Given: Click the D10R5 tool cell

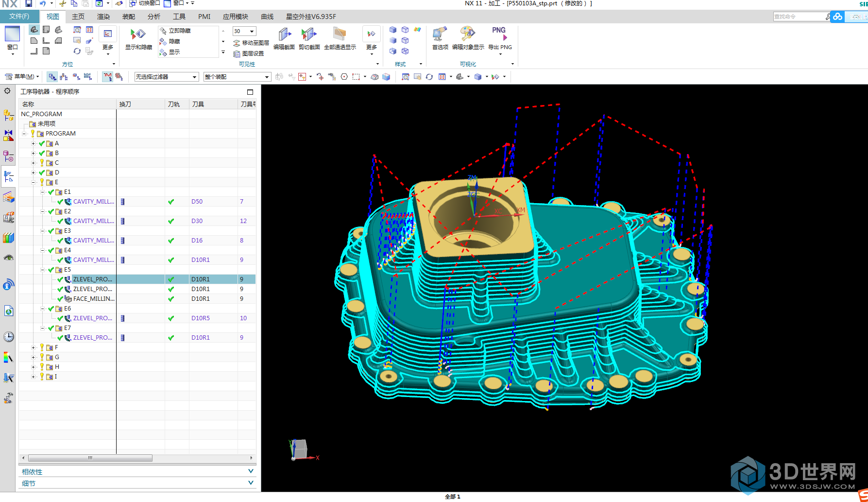Looking at the screenshot, I should [x=201, y=318].
